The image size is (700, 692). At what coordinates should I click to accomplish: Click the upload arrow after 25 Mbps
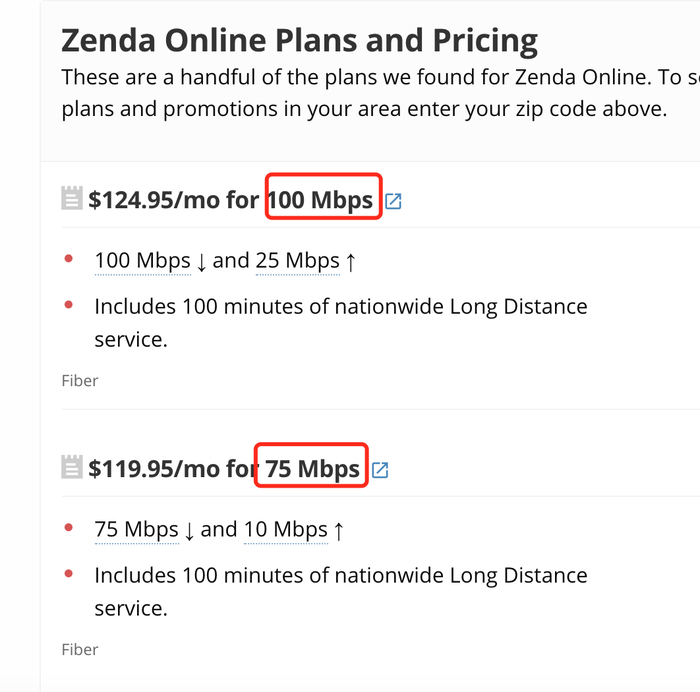click(x=351, y=262)
